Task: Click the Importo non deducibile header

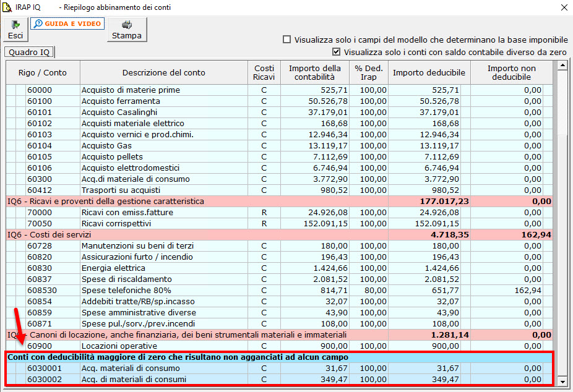Action: [512, 72]
